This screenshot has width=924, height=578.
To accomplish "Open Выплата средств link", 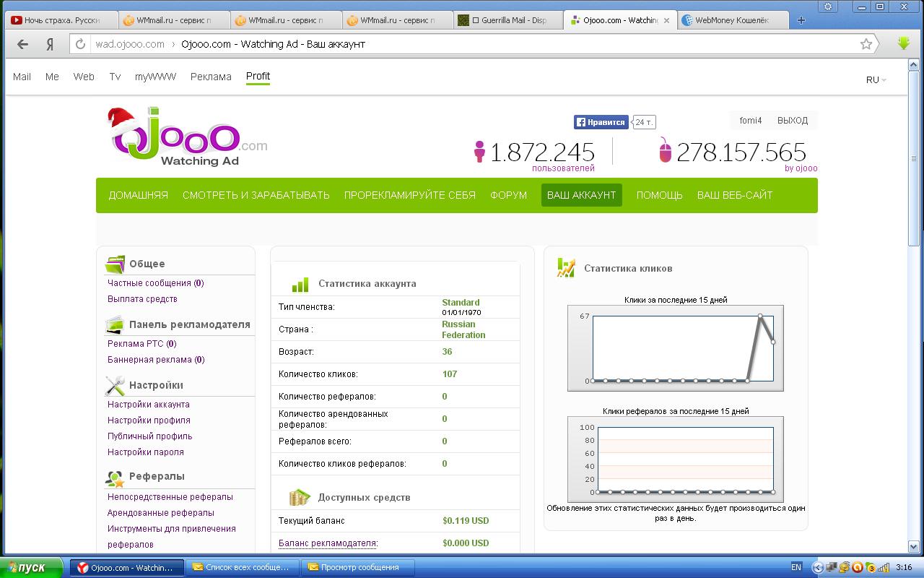I will [x=142, y=299].
